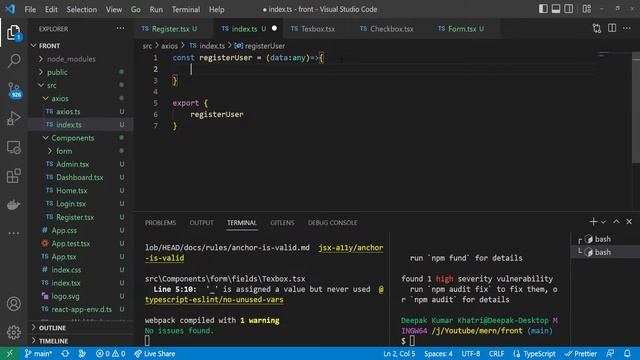This screenshot has width=640, height=360.
Task: Click the Live Share button
Action: (x=155, y=354)
